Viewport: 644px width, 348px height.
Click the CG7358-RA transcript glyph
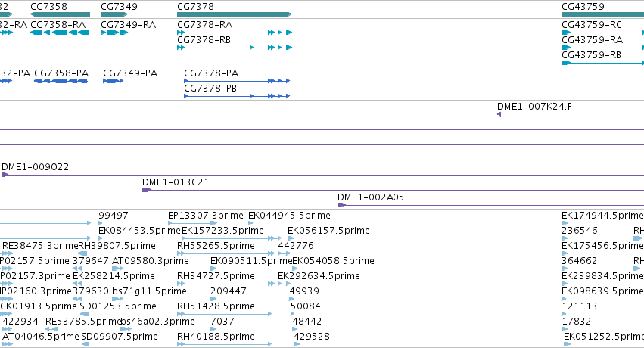(x=60, y=33)
